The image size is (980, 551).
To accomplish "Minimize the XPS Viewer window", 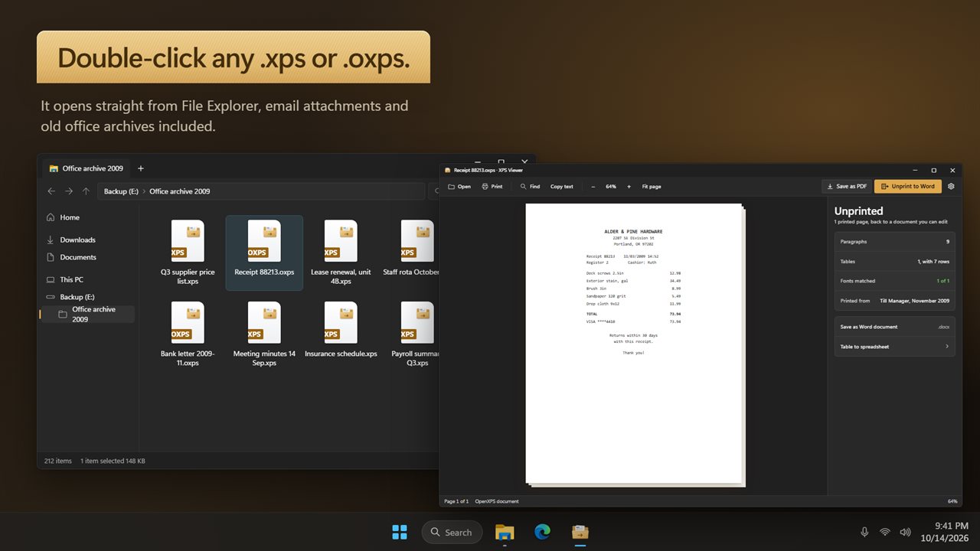I will pos(915,170).
